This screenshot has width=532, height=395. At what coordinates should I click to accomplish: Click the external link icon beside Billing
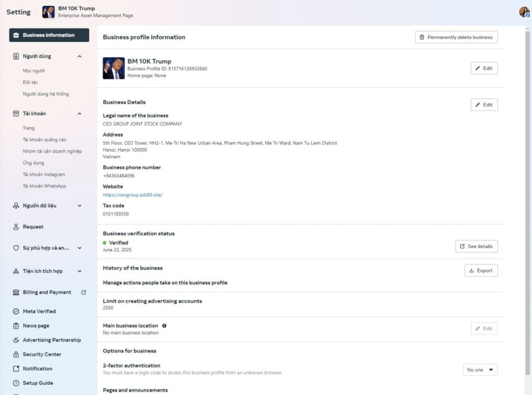(84, 292)
